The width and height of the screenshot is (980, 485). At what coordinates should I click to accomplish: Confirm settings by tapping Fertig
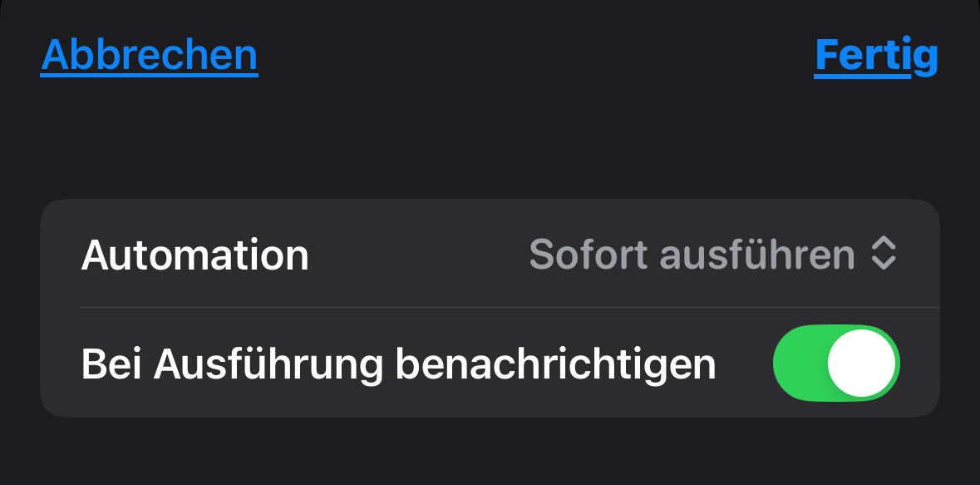pos(876,55)
